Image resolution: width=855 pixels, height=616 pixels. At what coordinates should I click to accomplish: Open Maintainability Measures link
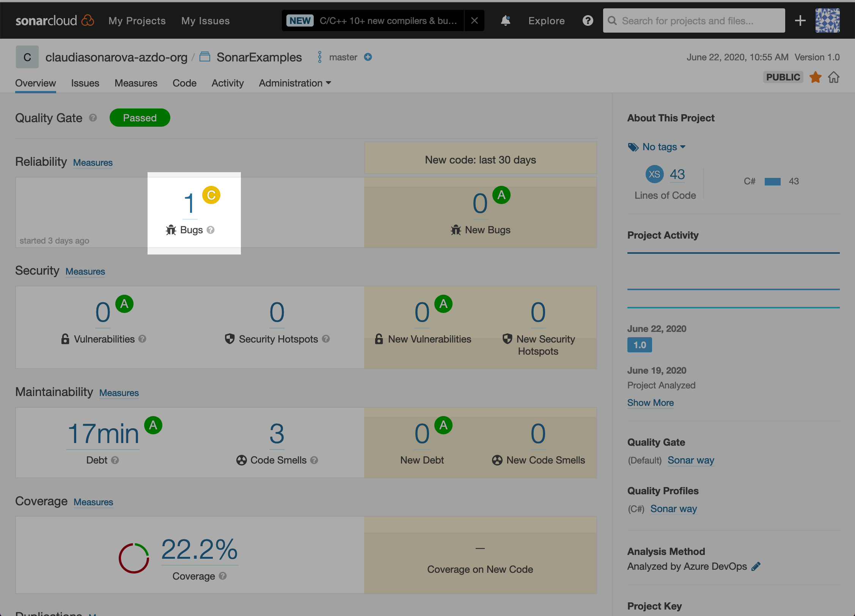(119, 393)
